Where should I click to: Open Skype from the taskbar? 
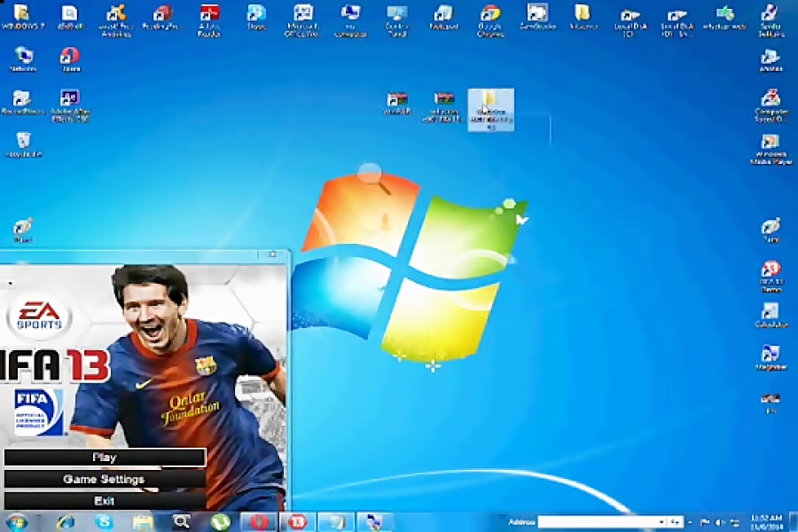105,522
